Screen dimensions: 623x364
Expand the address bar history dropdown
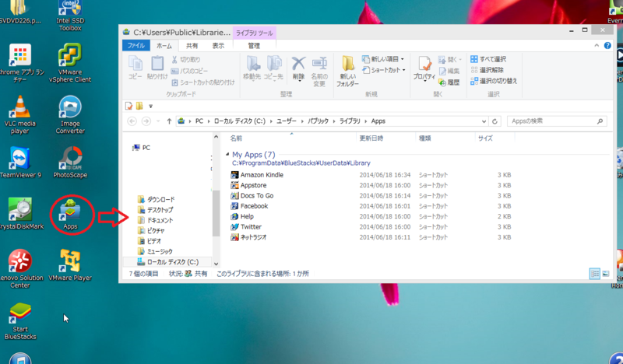coord(484,121)
